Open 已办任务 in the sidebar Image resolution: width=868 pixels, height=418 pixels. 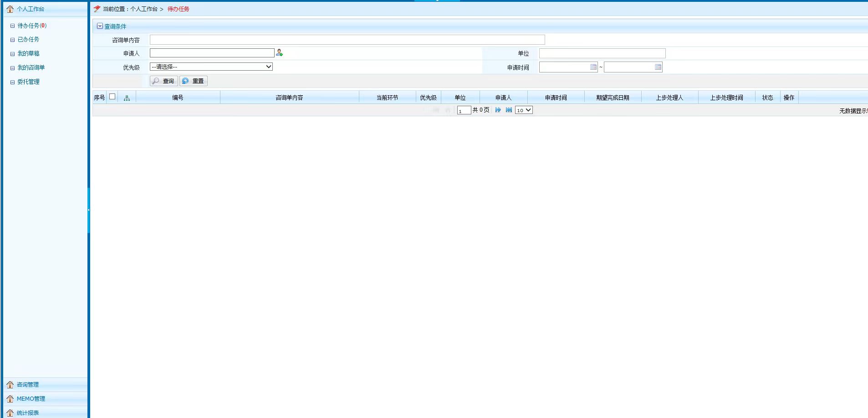point(28,40)
